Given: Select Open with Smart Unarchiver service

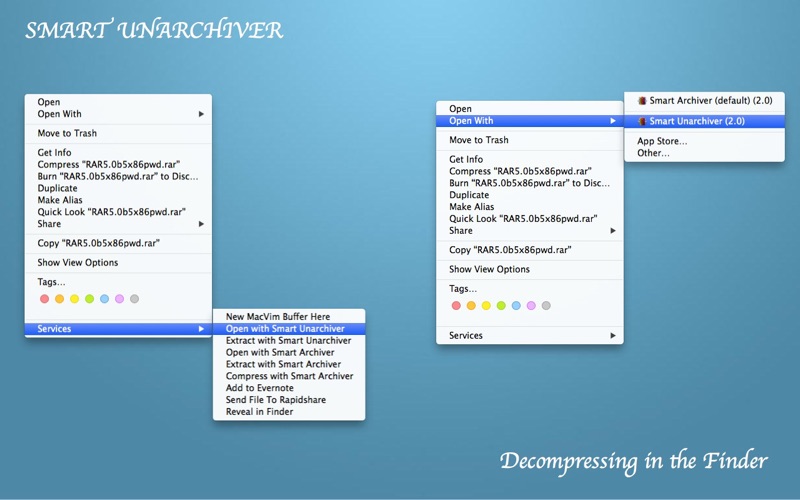Looking at the screenshot, I should (289, 329).
